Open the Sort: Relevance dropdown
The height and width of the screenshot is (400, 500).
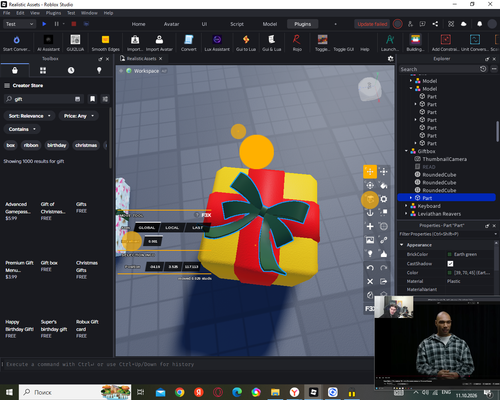(x=29, y=116)
